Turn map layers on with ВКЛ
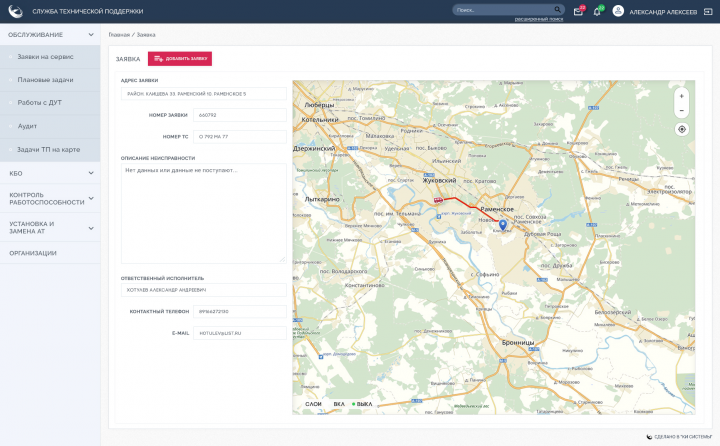The image size is (720, 446). [x=339, y=404]
